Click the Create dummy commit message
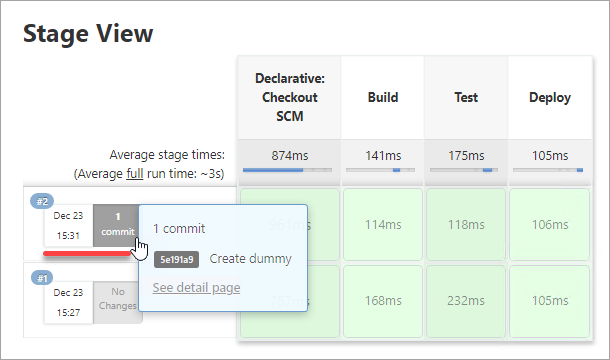The image size is (610, 360). pos(251,259)
